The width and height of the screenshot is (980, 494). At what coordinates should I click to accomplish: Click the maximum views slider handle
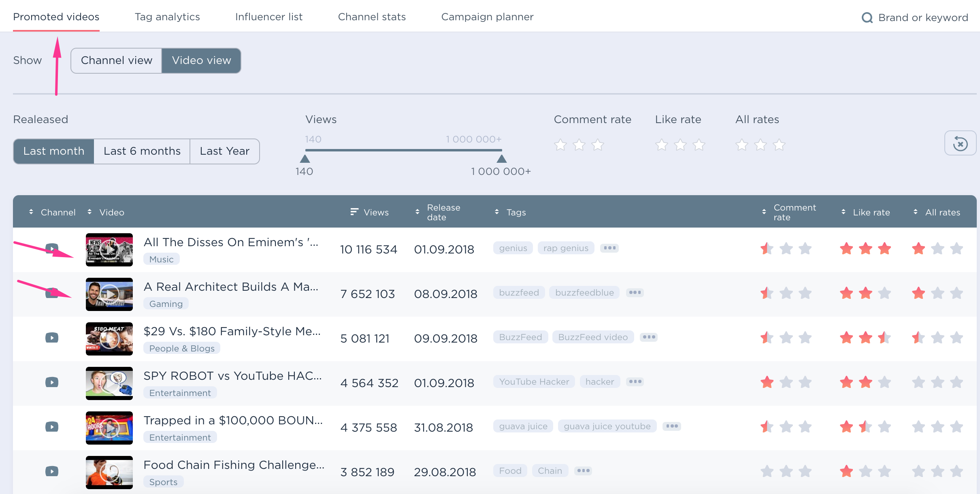pyautogui.click(x=501, y=159)
